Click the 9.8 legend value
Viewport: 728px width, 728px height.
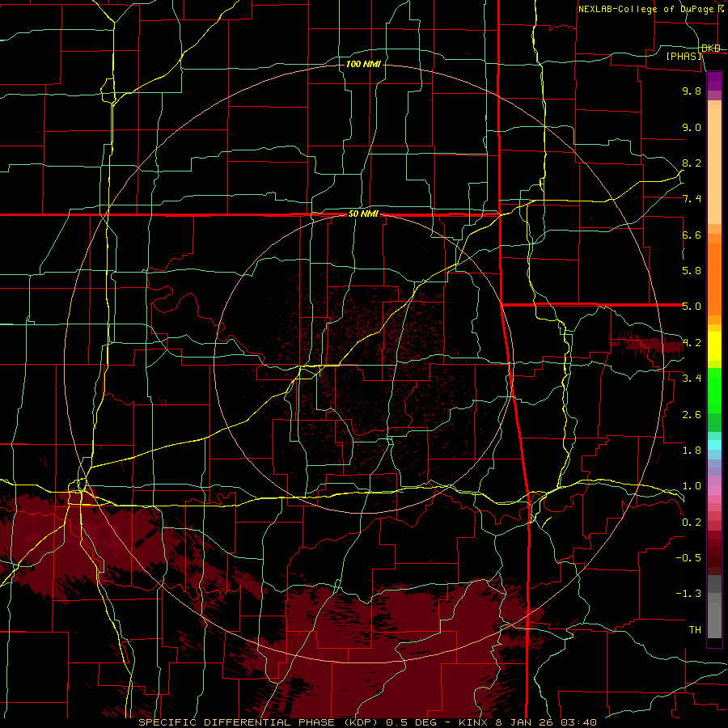[692, 91]
